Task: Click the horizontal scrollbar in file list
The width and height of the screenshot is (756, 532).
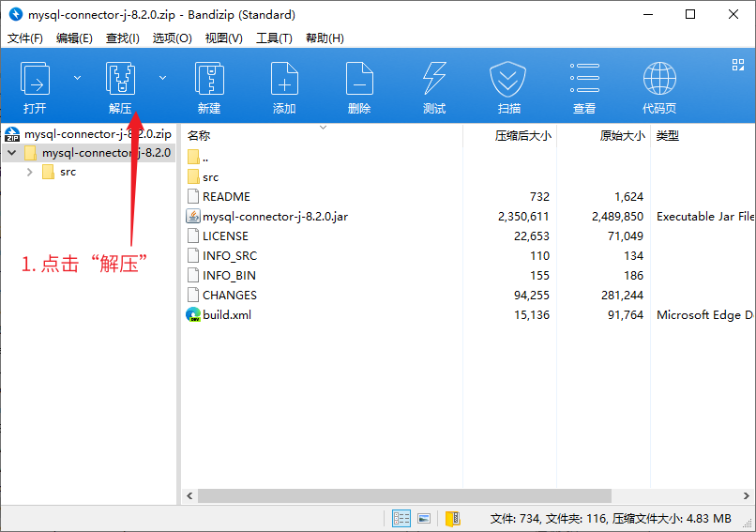Action: [x=403, y=495]
